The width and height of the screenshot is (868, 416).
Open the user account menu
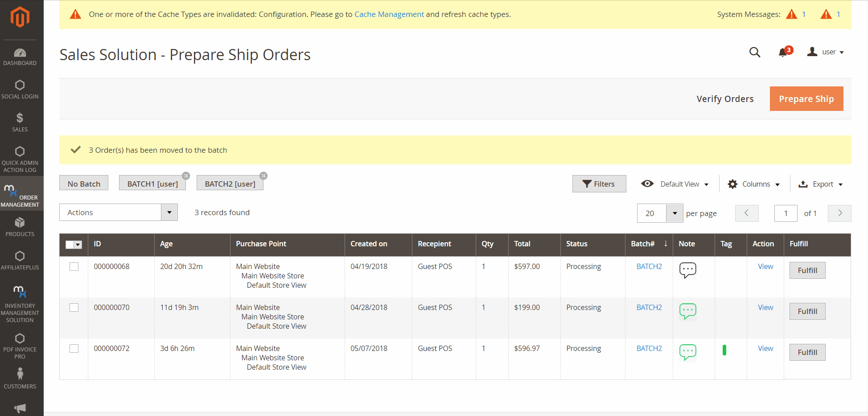(826, 52)
